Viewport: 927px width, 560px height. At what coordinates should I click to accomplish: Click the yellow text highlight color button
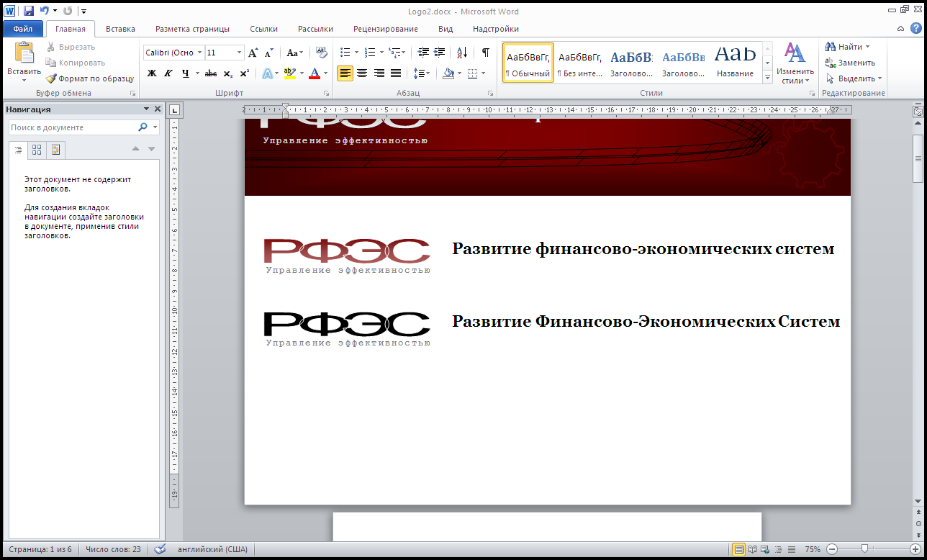point(289,73)
